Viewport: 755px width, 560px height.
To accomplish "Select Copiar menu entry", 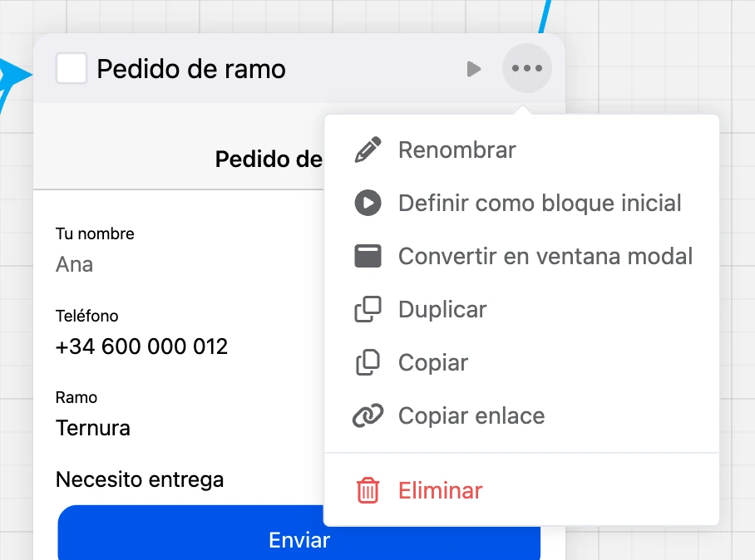I will tap(521, 362).
